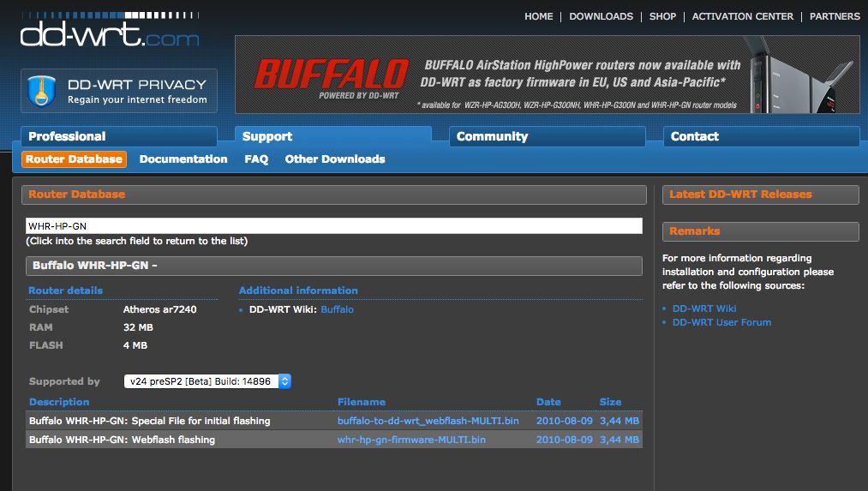Open the ACTIVATION CENTER link
Screen dimensions: 868x491
742,16
